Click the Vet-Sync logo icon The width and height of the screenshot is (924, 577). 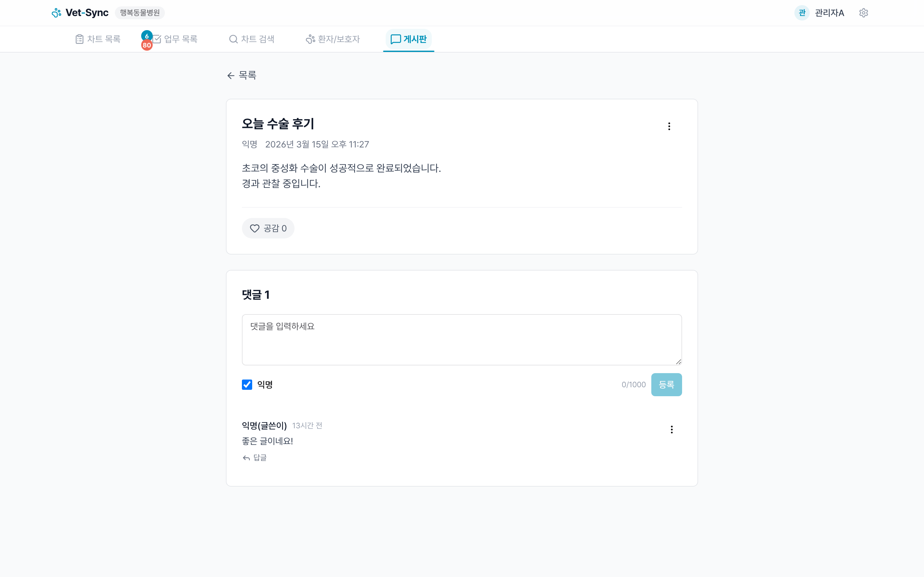click(x=56, y=12)
